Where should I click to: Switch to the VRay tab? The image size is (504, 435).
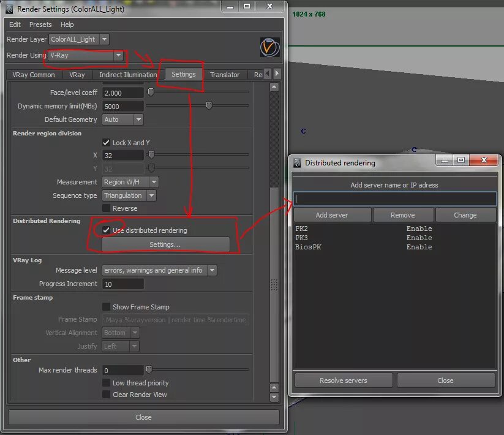pos(77,75)
